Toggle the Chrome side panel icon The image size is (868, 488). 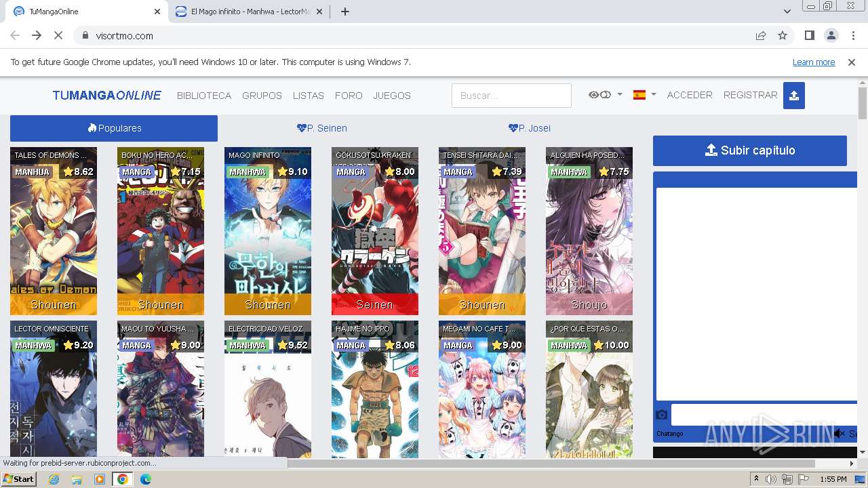(x=809, y=35)
